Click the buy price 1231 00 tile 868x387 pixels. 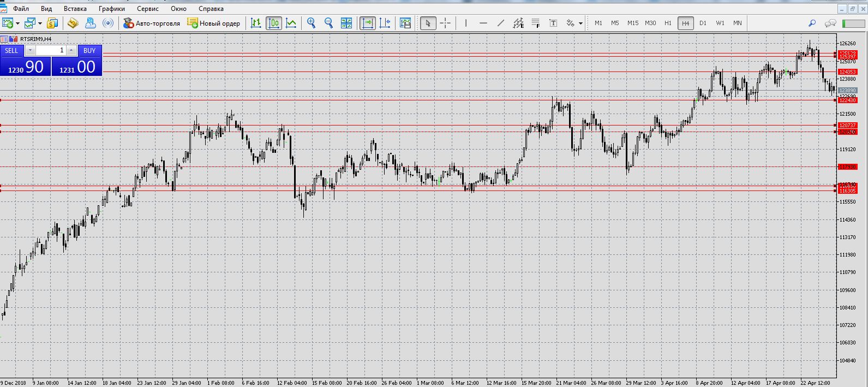[x=76, y=67]
